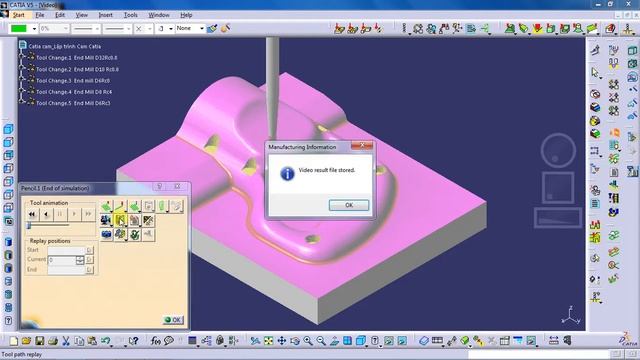640x360 pixels.
Task: Step tool animation backward
Action: [x=46, y=214]
